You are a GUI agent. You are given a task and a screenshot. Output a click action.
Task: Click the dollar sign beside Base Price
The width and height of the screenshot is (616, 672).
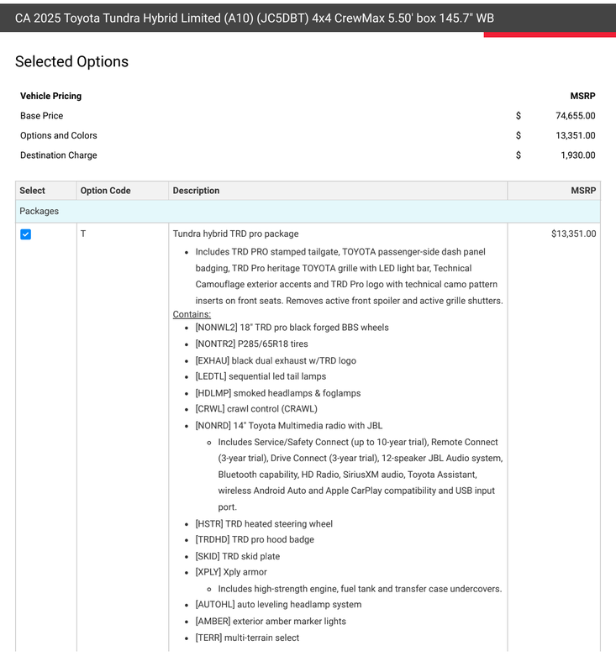519,116
